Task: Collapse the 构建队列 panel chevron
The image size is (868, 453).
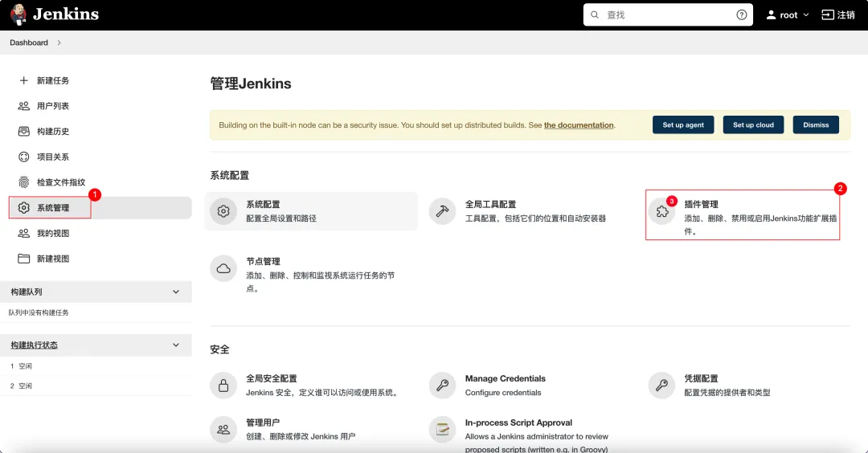Action: click(176, 292)
